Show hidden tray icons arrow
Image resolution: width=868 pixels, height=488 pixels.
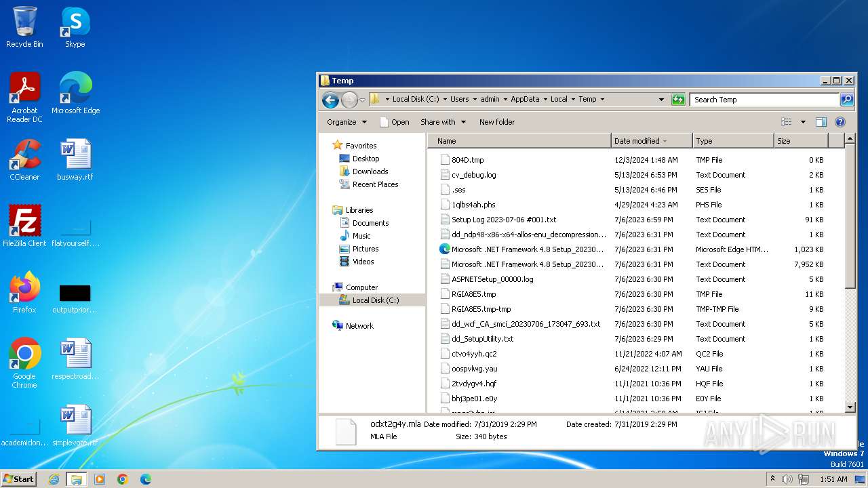(772, 479)
